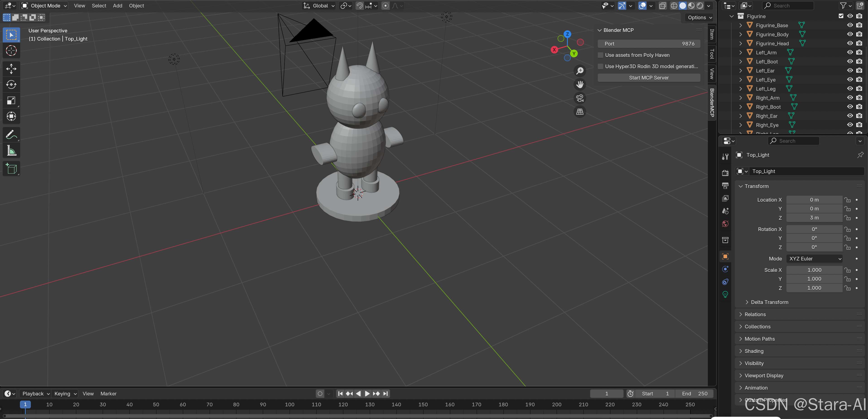This screenshot has height=419, width=868.
Task: Click the Top_Light object name field
Action: click(806, 171)
